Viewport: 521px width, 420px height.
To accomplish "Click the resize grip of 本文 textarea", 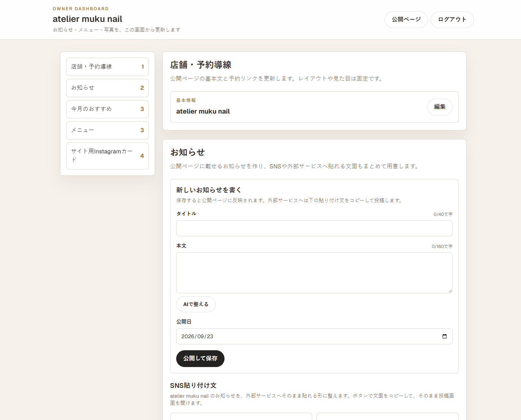I will (x=450, y=291).
